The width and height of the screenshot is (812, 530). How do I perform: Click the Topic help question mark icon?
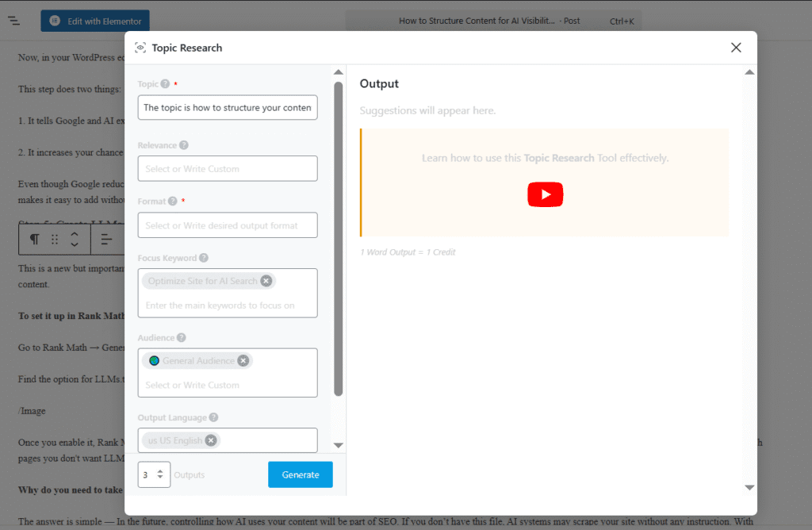[165, 84]
